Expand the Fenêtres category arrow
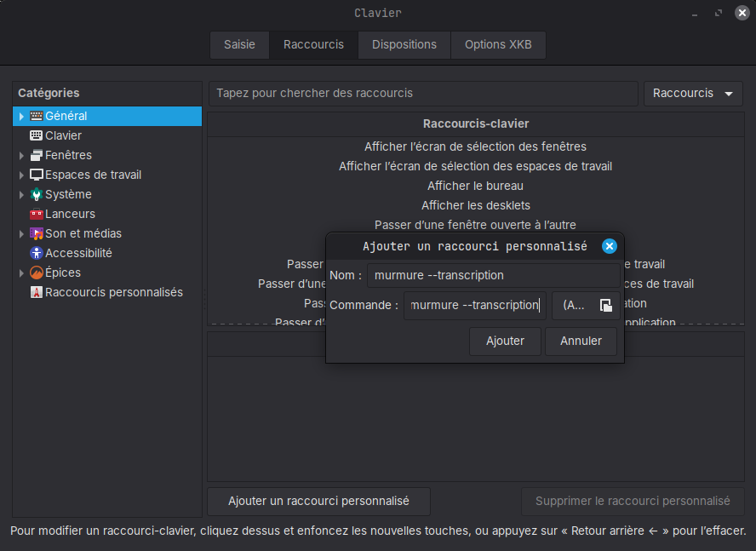 tap(21, 155)
